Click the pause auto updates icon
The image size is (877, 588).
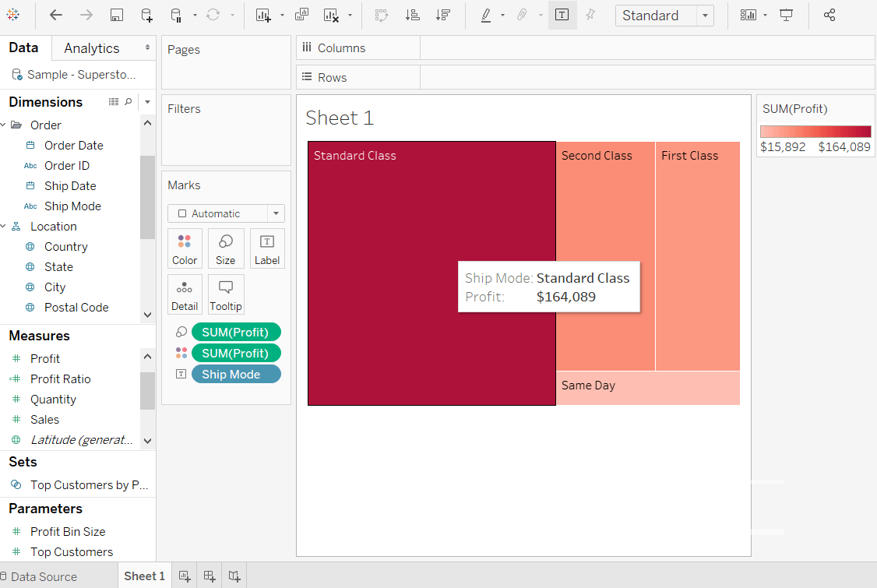[x=176, y=15]
